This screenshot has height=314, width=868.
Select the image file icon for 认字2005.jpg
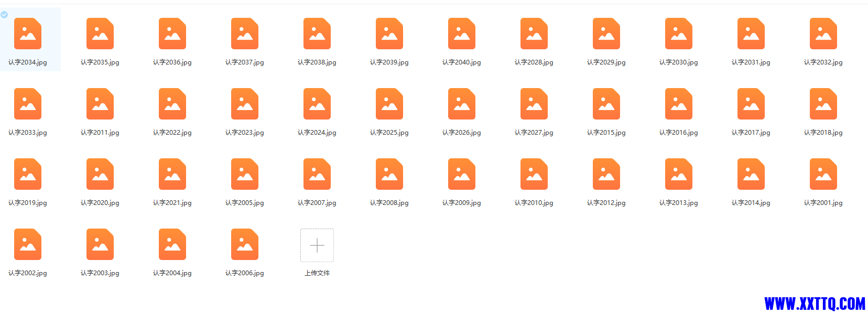tap(245, 174)
